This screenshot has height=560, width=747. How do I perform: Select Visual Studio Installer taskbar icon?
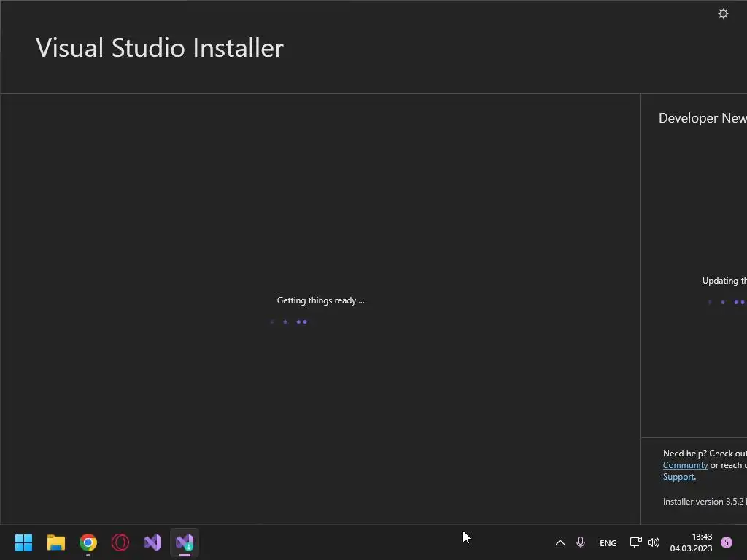coord(185,542)
